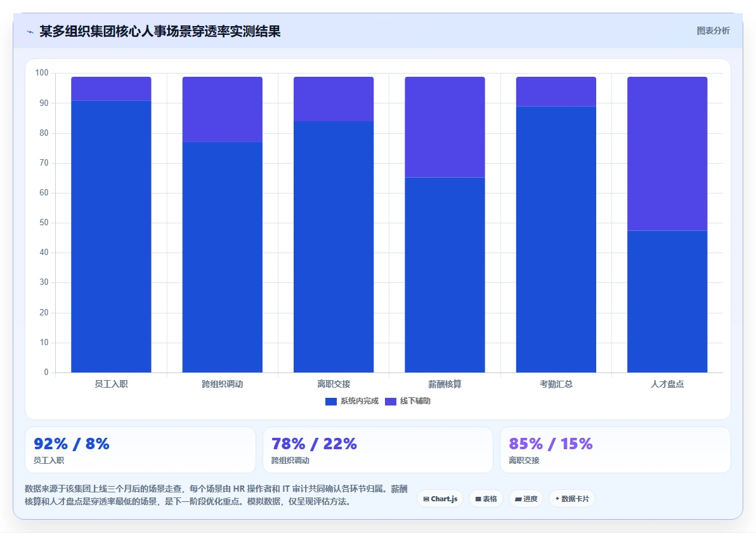Click the y-axis label 100
The image size is (756, 533).
point(42,73)
